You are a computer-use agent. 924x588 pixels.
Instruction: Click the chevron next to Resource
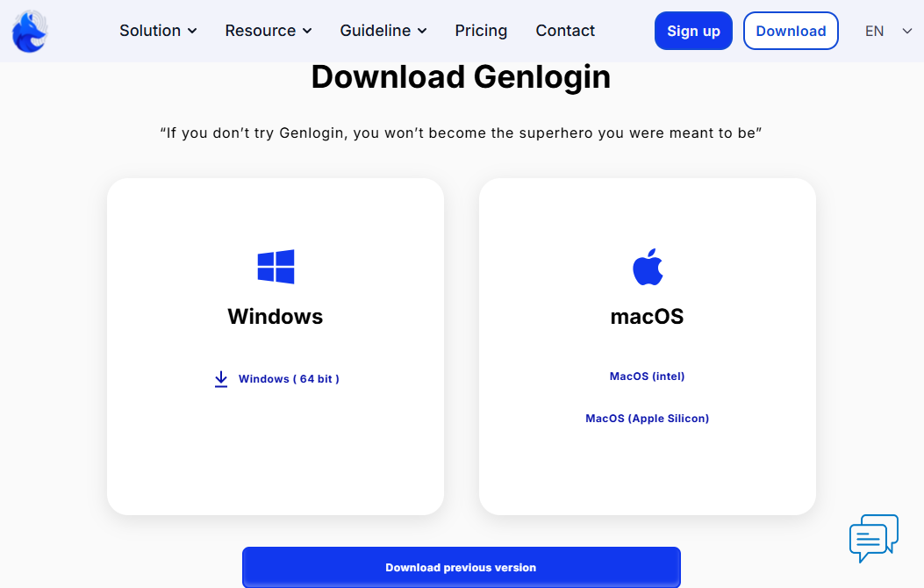pyautogui.click(x=306, y=31)
